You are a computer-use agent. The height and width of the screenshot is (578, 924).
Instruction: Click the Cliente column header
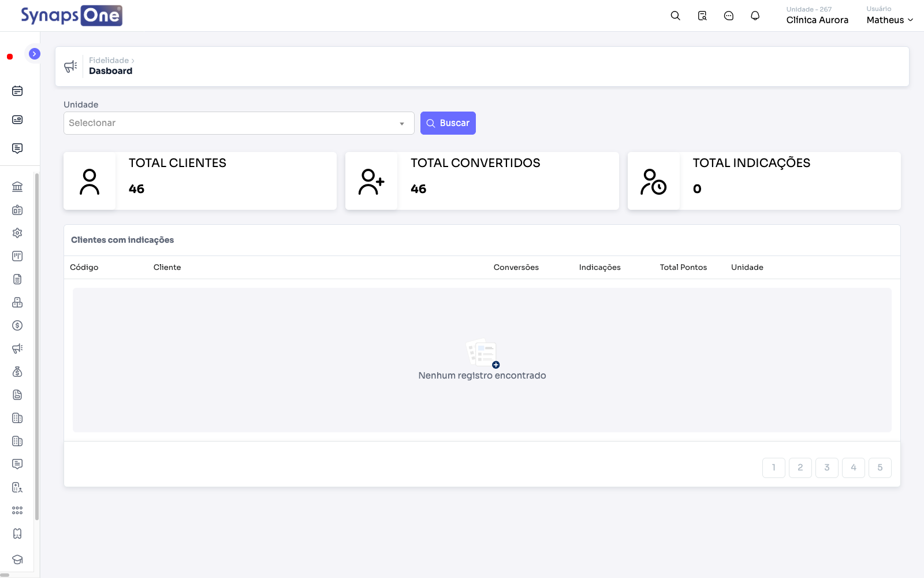click(x=167, y=267)
